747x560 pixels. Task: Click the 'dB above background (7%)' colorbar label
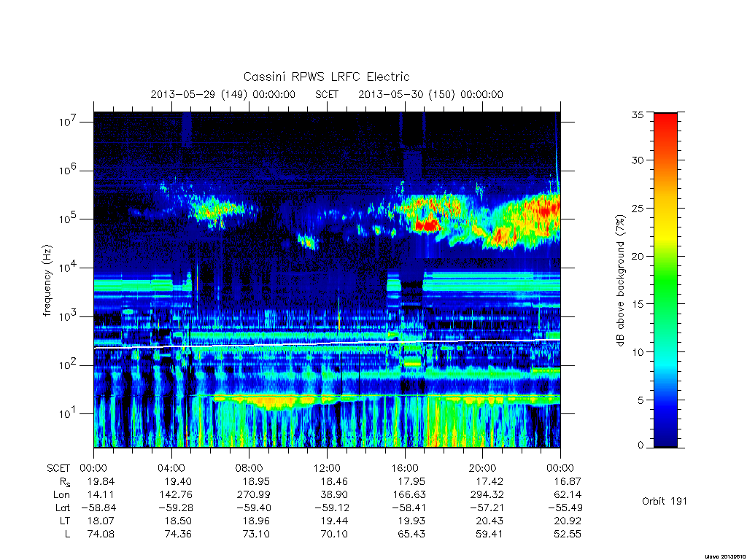pyautogui.click(x=620, y=280)
